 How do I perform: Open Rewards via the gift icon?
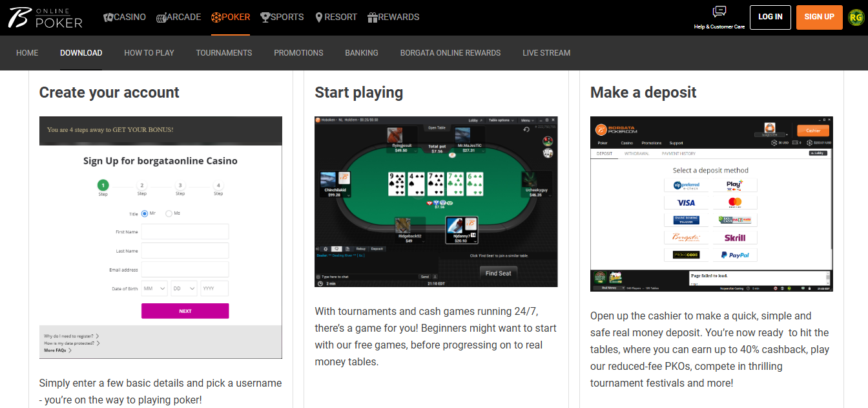pos(372,17)
